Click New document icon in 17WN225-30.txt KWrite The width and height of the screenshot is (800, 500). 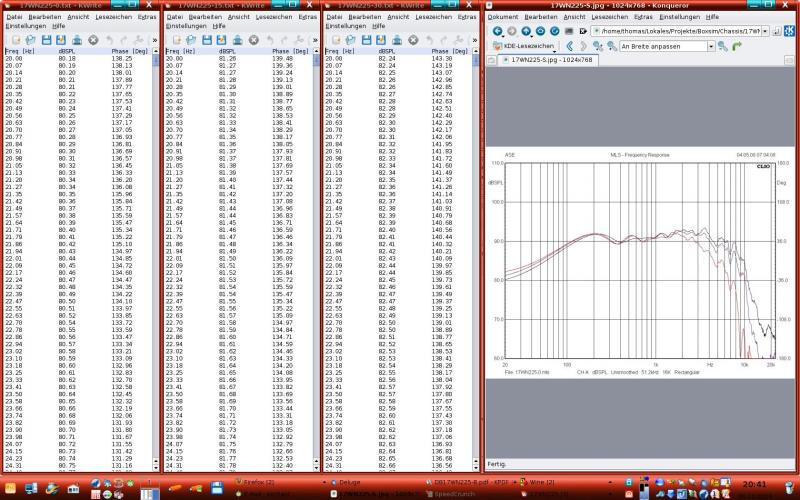pos(337,40)
